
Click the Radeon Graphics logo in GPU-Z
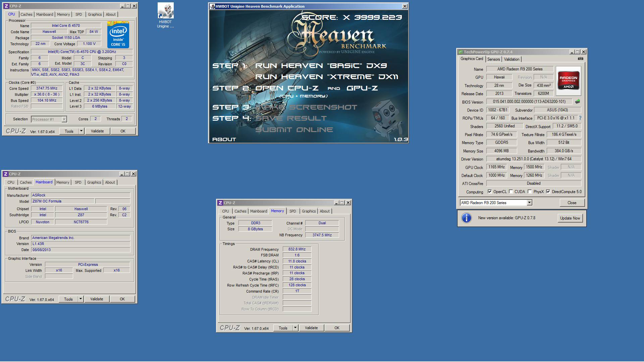click(568, 80)
